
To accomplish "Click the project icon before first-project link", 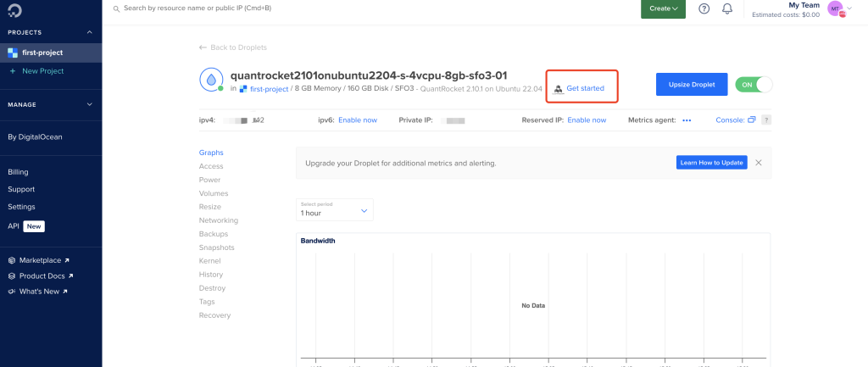I will tap(242, 88).
